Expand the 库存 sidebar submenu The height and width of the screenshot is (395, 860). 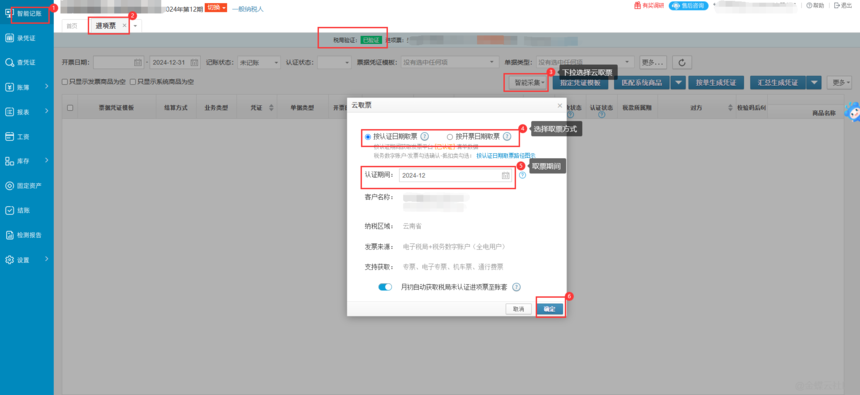47,161
